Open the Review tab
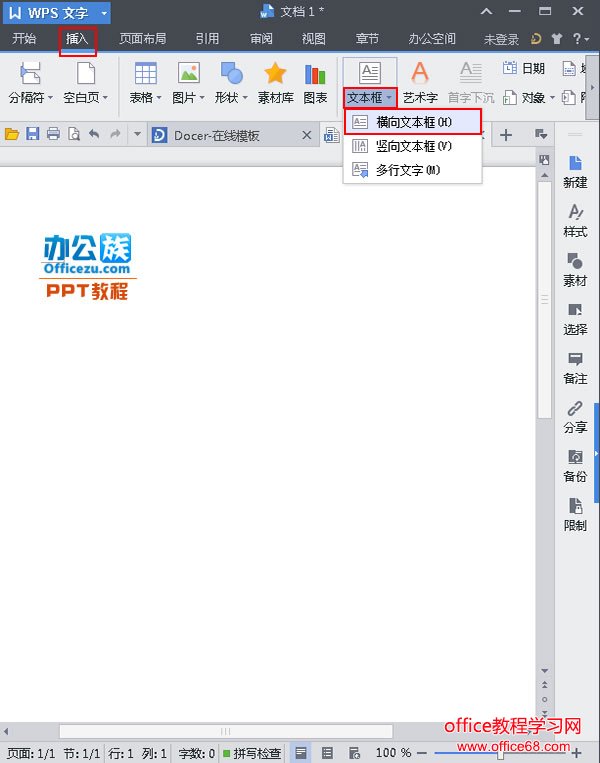The width and height of the screenshot is (600, 763). coord(261,38)
